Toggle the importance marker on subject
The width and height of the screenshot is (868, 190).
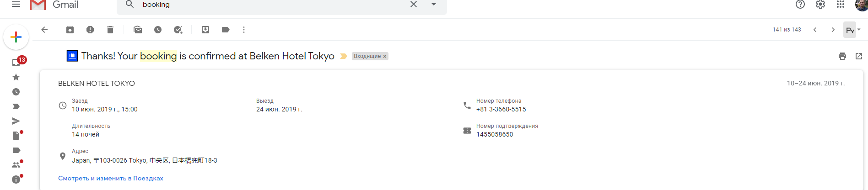pyautogui.click(x=344, y=56)
